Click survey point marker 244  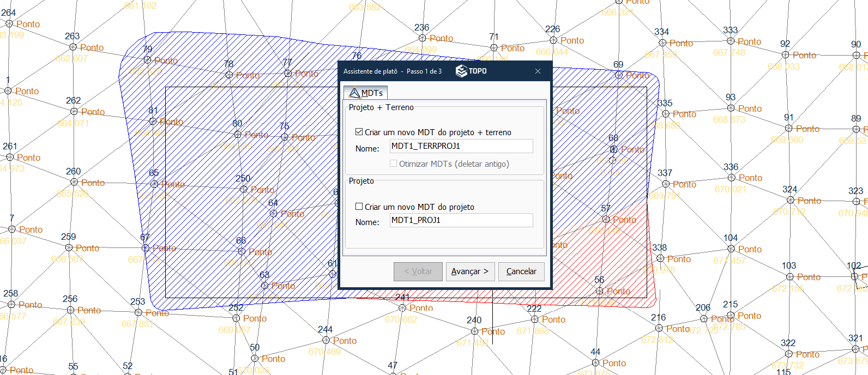(x=326, y=340)
